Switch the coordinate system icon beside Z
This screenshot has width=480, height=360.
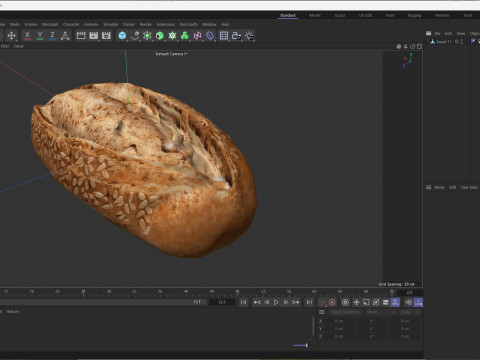[x=65, y=35]
